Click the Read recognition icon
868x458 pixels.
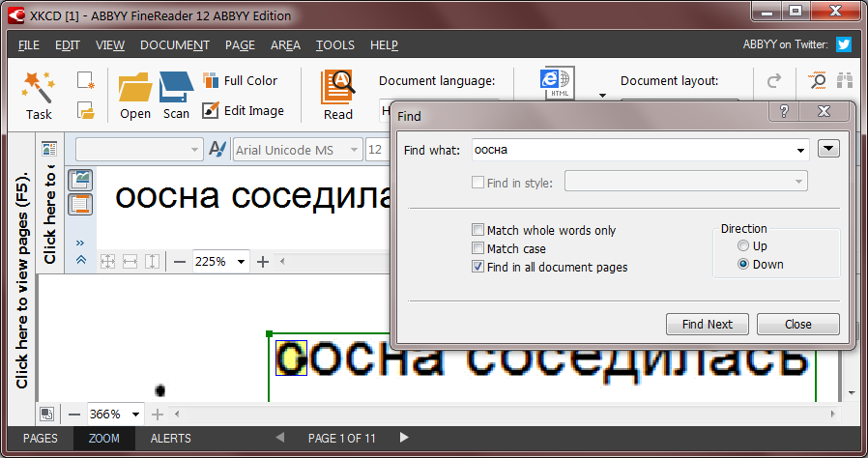pyautogui.click(x=337, y=87)
